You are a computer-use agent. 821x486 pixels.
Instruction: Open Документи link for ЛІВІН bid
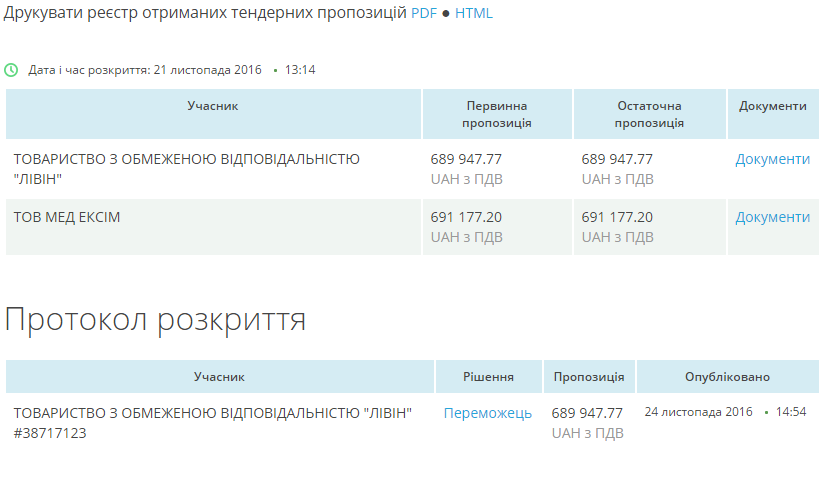click(772, 159)
